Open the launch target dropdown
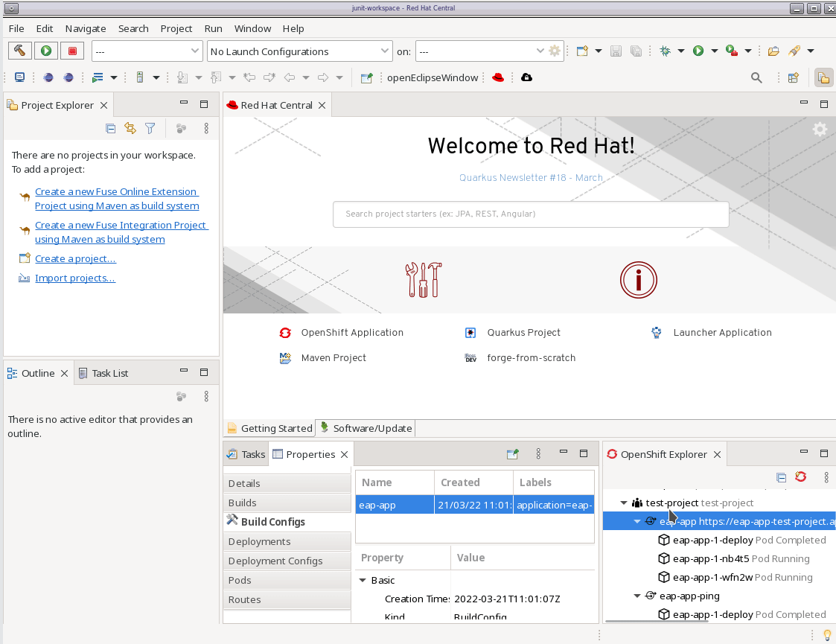The width and height of the screenshot is (836, 644). coord(482,51)
